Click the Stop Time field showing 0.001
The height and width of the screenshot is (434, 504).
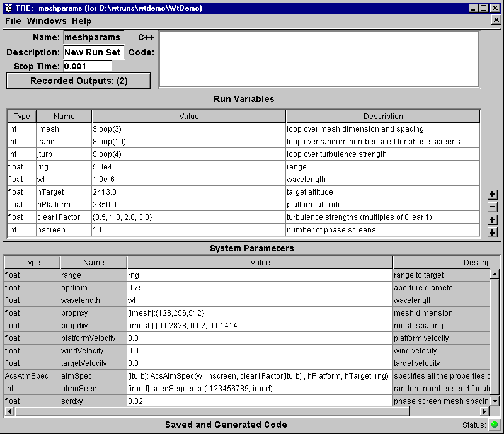pos(88,66)
